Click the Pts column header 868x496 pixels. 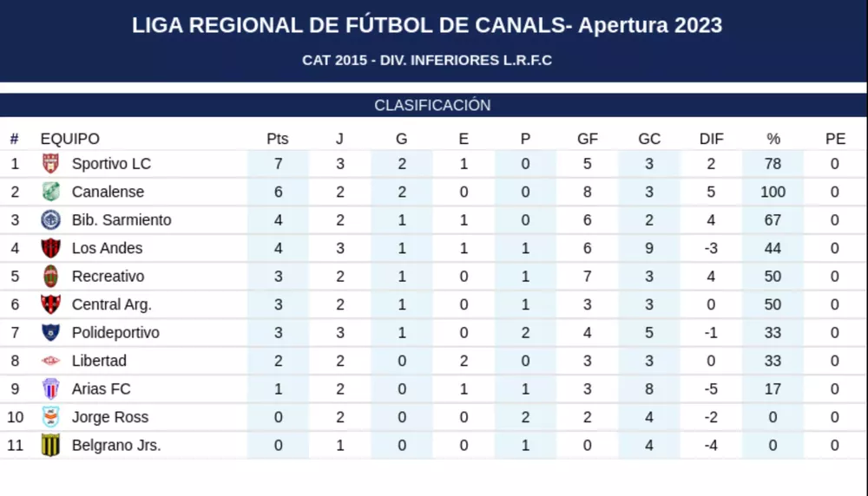pyautogui.click(x=278, y=139)
